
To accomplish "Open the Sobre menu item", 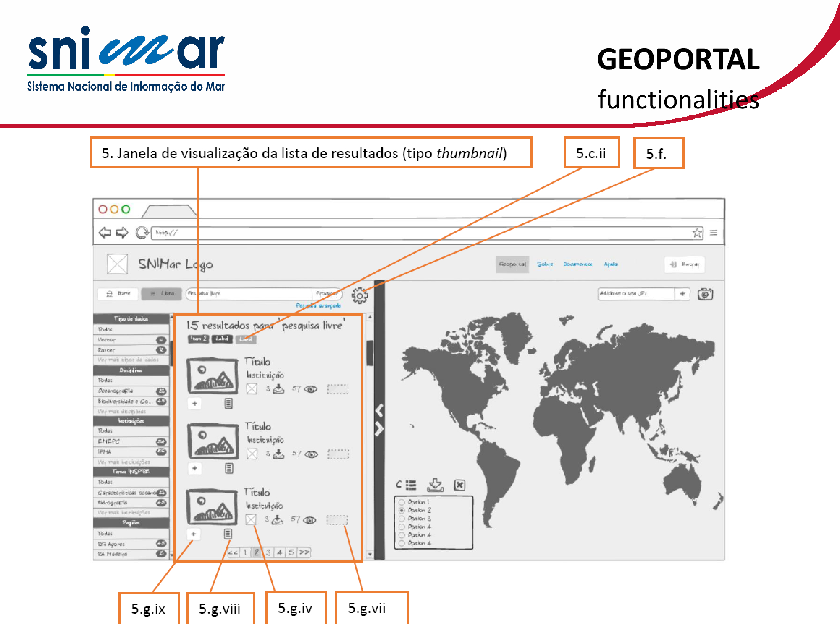I will (545, 264).
